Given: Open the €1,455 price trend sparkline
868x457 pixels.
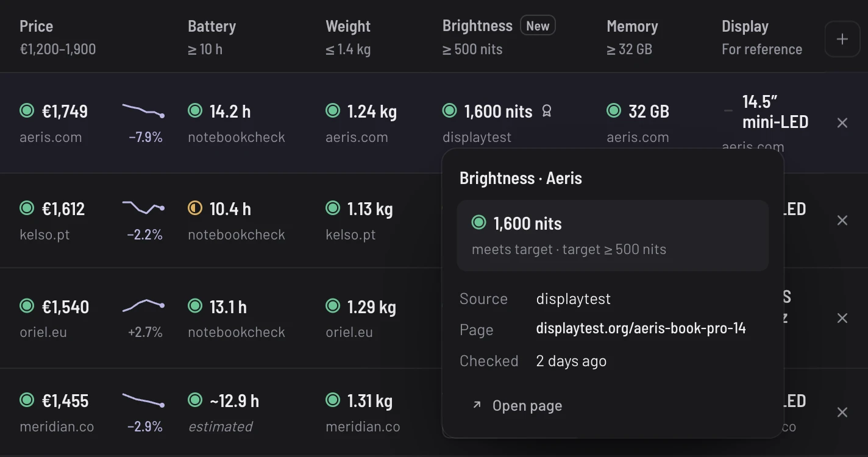Looking at the screenshot, I should pos(143,400).
